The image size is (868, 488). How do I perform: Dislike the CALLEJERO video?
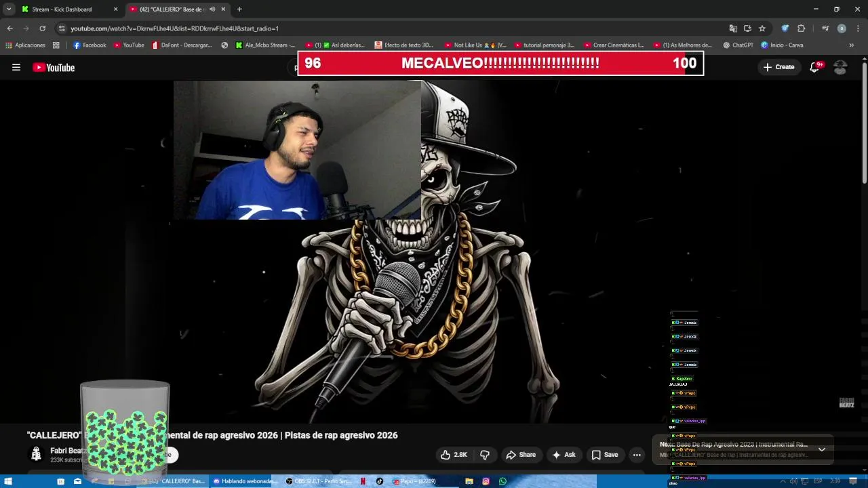(485, 455)
